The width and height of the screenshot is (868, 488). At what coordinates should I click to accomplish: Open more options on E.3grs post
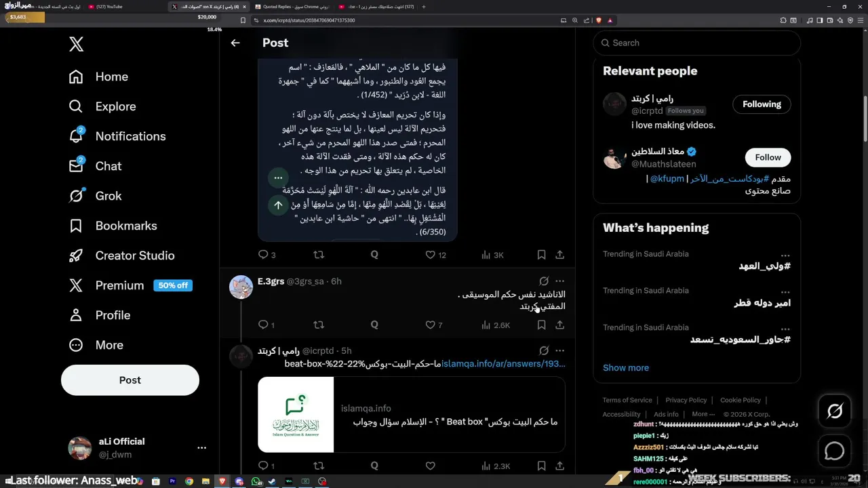tap(559, 281)
